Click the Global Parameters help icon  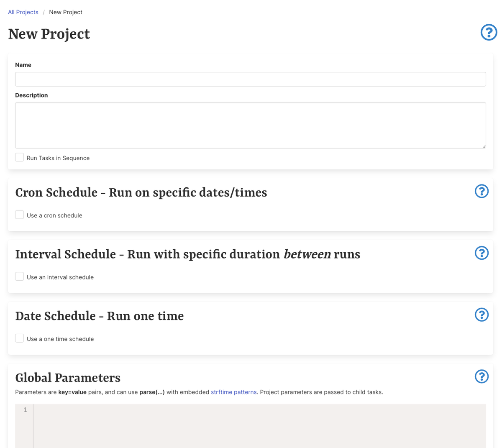click(x=482, y=376)
